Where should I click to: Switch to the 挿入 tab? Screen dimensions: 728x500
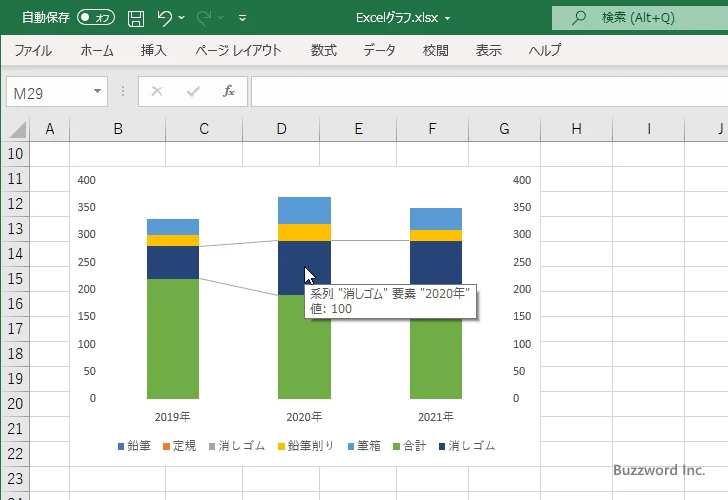point(154,50)
